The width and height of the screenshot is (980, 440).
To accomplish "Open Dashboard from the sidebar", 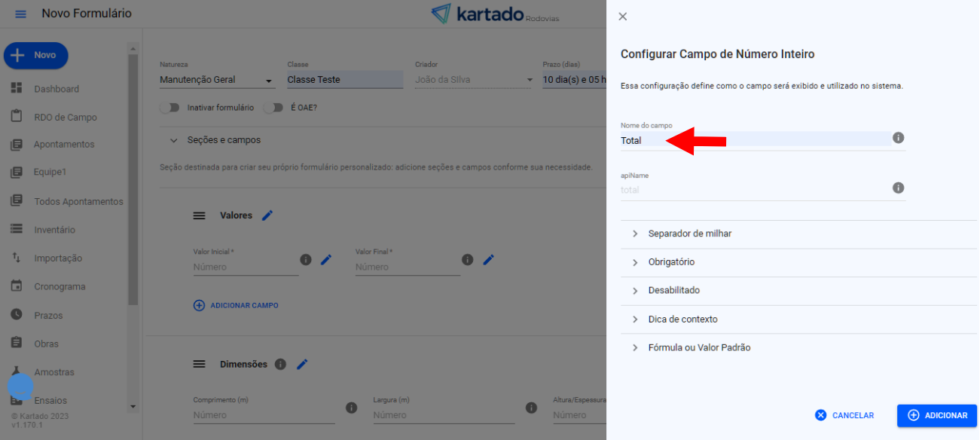I will pos(56,89).
